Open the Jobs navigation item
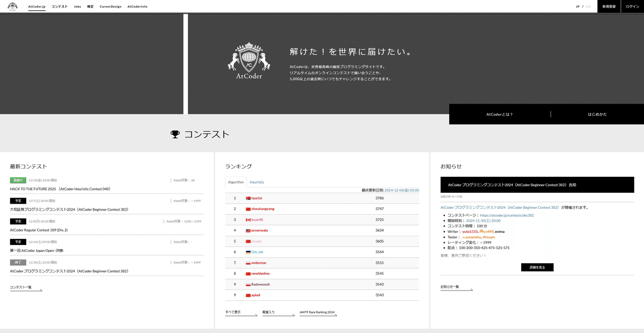Screen dimensions: 644x333 [77, 6]
